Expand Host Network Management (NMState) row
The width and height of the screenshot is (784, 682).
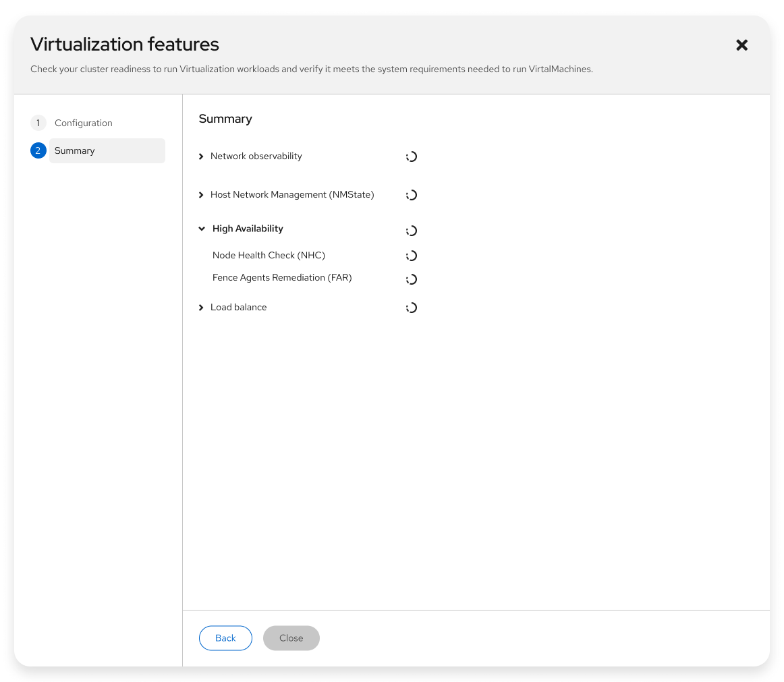point(201,195)
